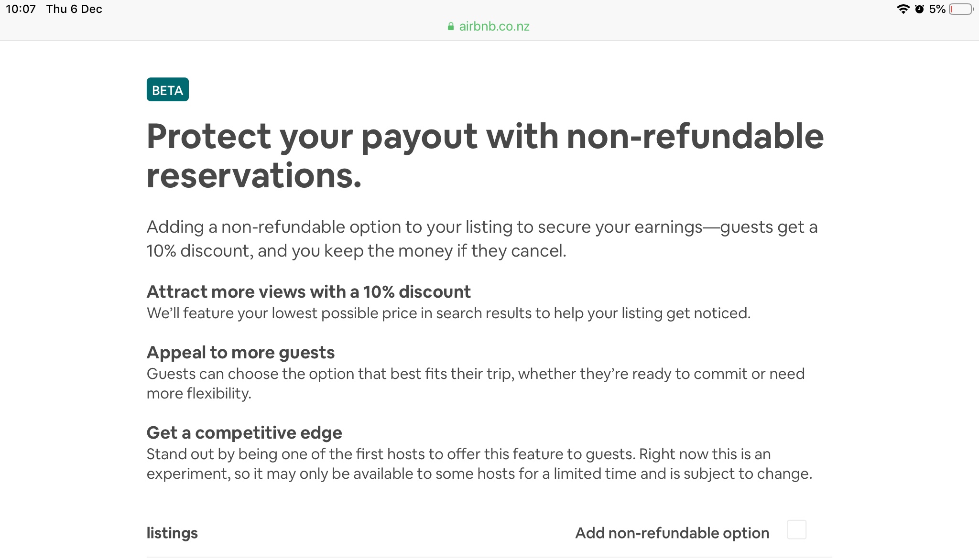Select the listings column header

[x=172, y=532]
